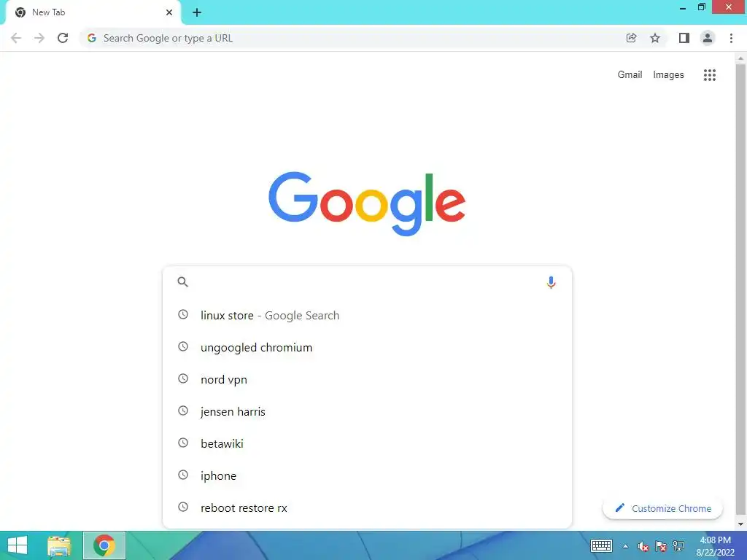Image resolution: width=747 pixels, height=560 pixels.
Task: Click the page vertical scrollbar
Action: click(740, 290)
